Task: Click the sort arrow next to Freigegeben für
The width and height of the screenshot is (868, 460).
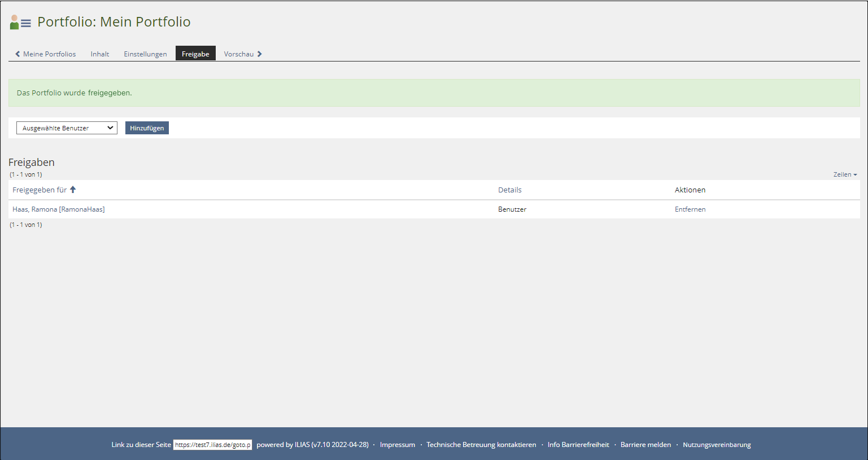Action: 73,190
